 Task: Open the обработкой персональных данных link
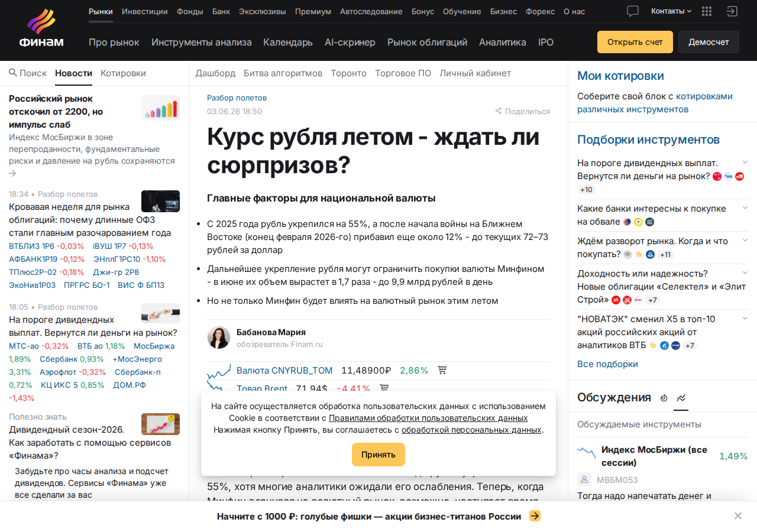pos(471,430)
